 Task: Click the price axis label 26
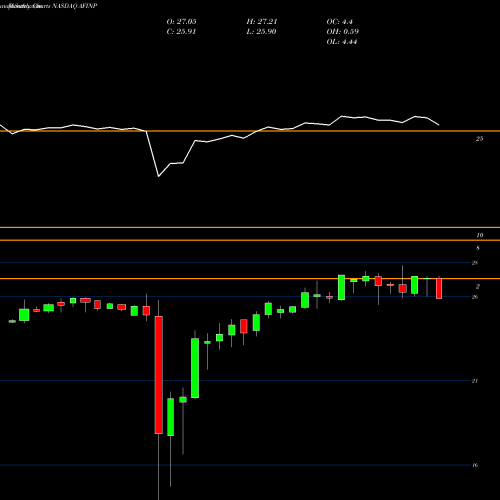pos(475,297)
